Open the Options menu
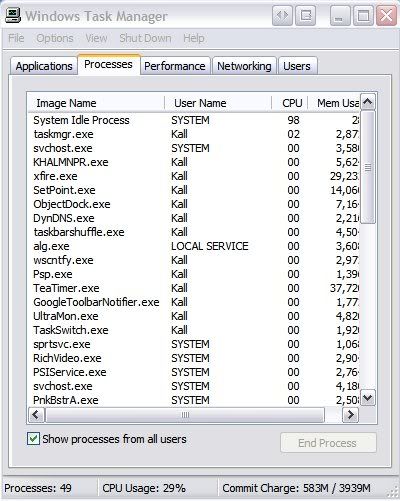 55,38
